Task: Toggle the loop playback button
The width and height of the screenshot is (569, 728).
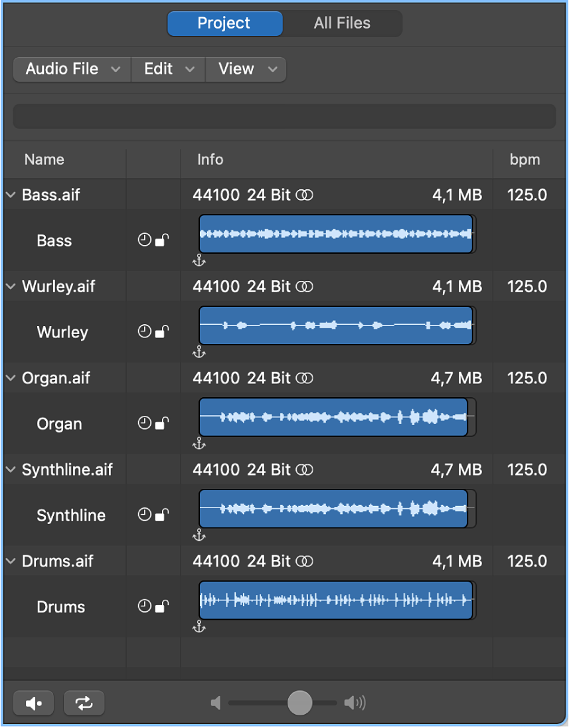Action: click(84, 703)
